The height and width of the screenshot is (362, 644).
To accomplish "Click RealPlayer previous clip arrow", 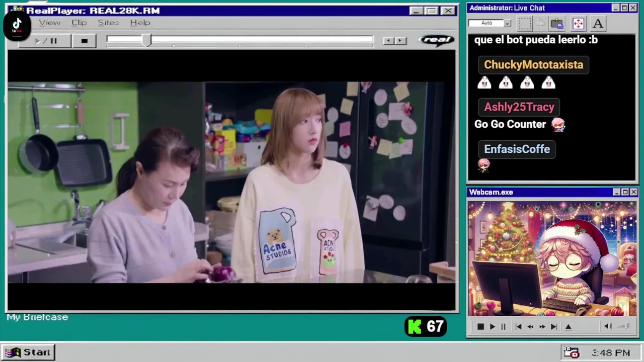I will (x=388, y=41).
